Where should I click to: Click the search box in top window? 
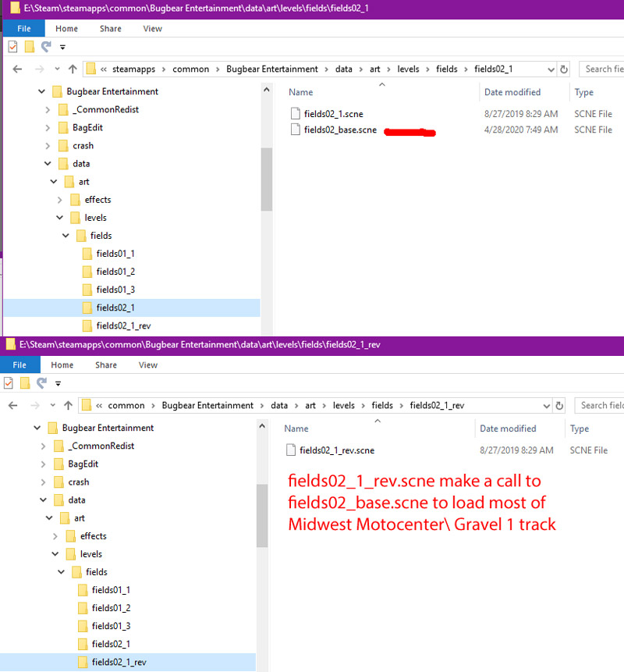click(601, 69)
